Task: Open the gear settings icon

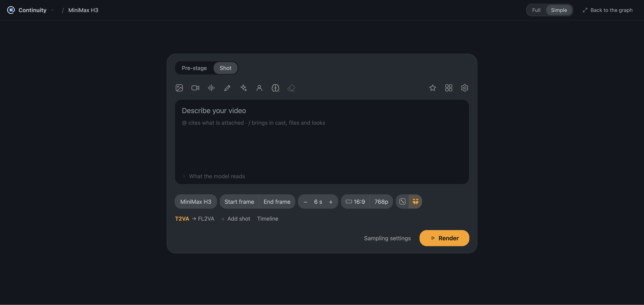Action: click(465, 88)
